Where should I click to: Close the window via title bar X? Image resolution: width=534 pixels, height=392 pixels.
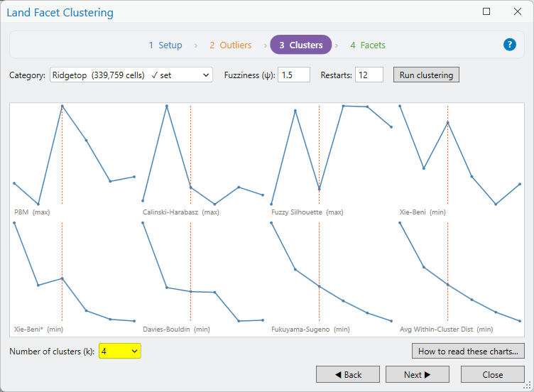pos(517,11)
